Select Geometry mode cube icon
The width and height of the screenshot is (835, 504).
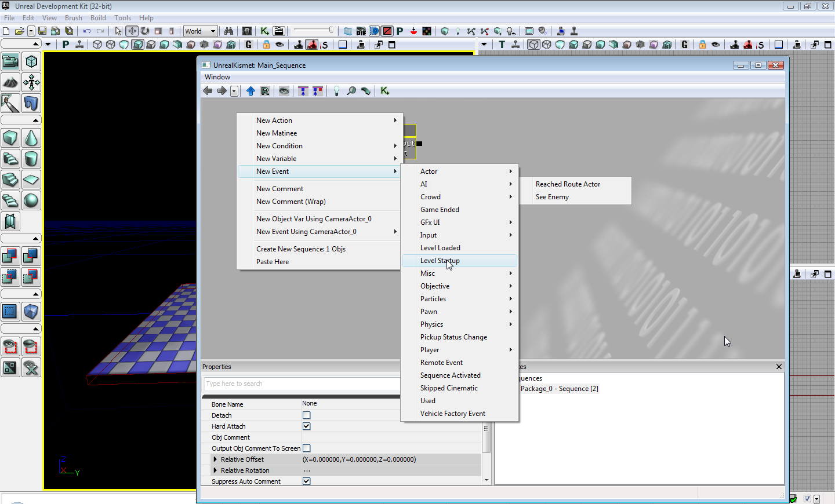[x=31, y=61]
